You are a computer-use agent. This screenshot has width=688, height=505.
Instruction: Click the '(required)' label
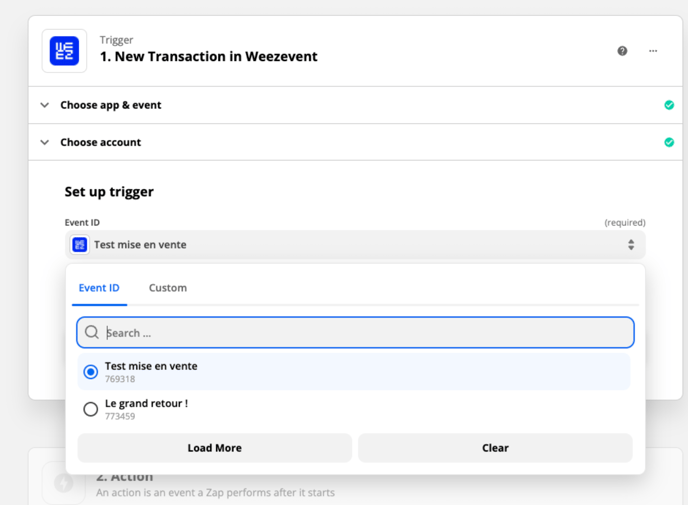point(625,222)
